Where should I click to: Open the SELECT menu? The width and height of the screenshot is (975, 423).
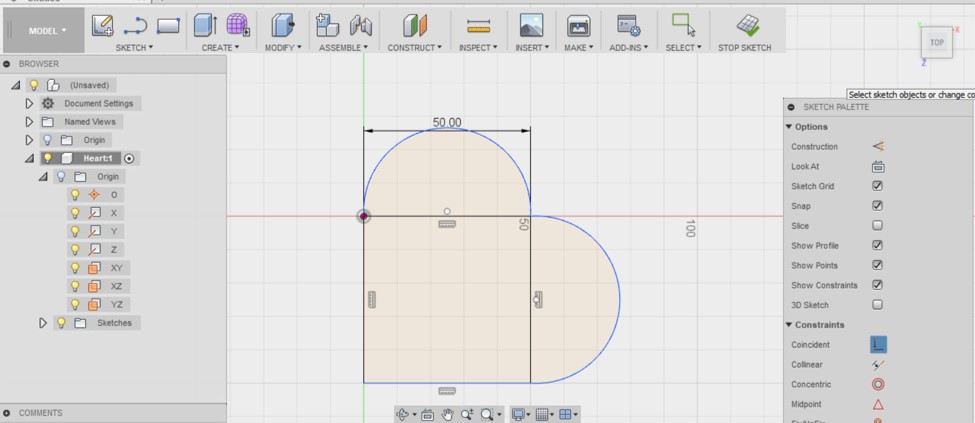tap(683, 47)
